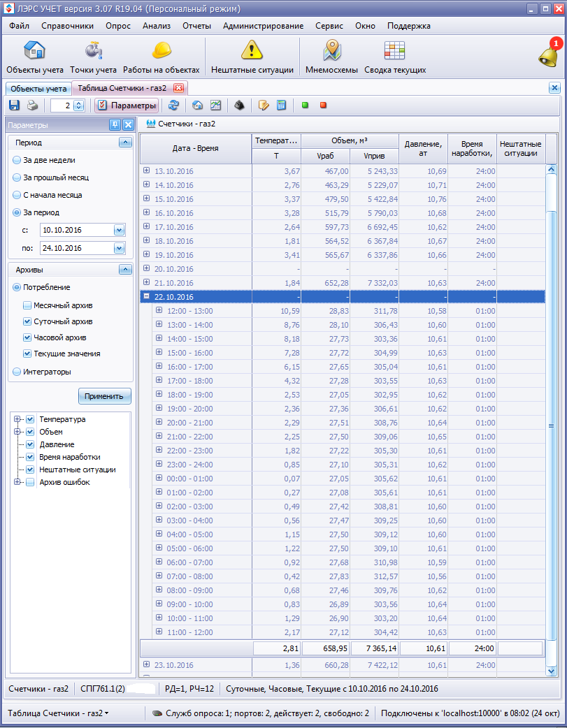This screenshot has height=728, width=567.
Task: Open the Отчеты menu
Action: click(196, 26)
